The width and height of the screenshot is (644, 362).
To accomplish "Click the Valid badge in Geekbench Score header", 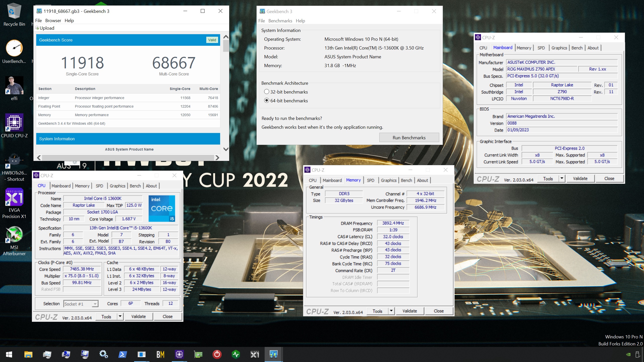I will [x=212, y=40].
